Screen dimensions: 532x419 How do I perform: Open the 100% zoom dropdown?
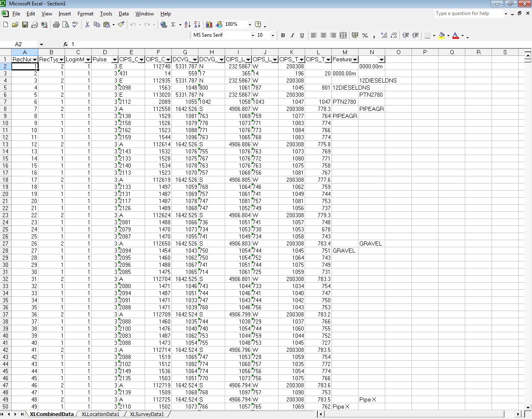click(x=250, y=25)
